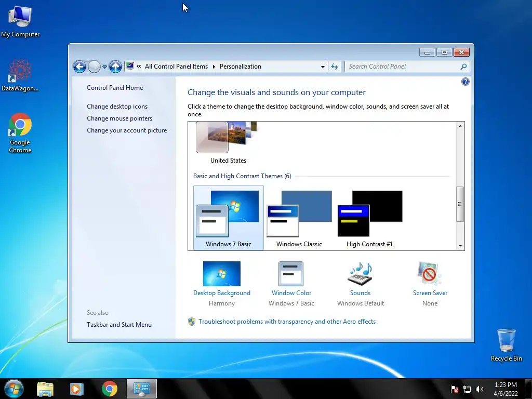This screenshot has height=399, width=532.
Task: Select the United States theme
Action: point(229,142)
